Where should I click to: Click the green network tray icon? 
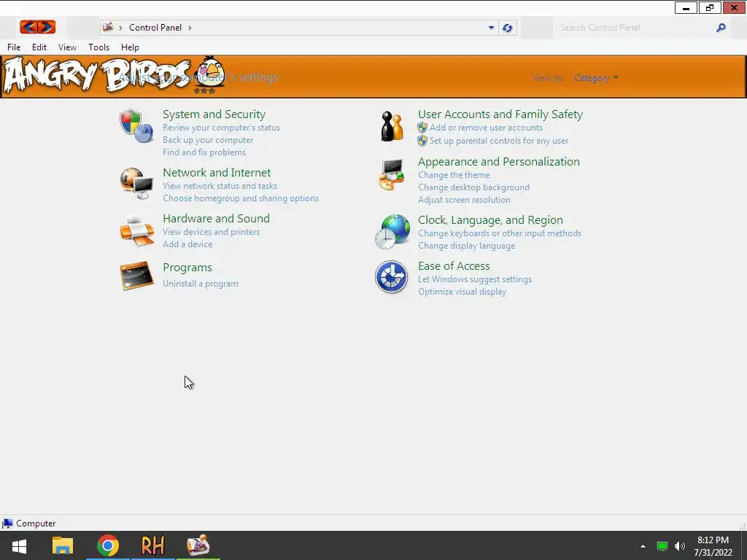662,546
